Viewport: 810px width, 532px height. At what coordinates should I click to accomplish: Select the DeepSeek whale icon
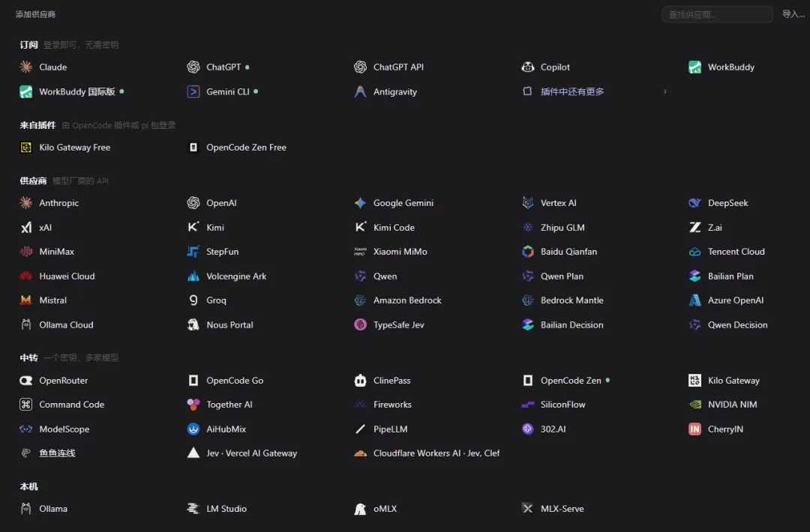694,203
